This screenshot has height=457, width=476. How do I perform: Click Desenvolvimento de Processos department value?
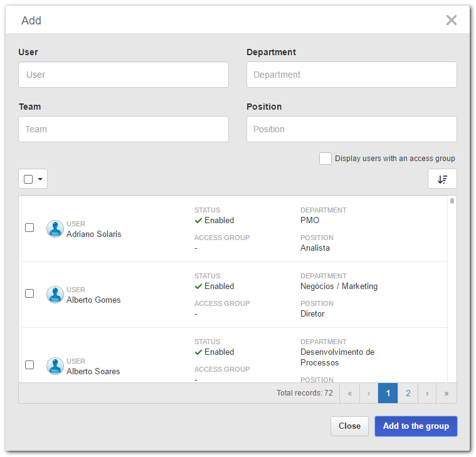pos(337,357)
